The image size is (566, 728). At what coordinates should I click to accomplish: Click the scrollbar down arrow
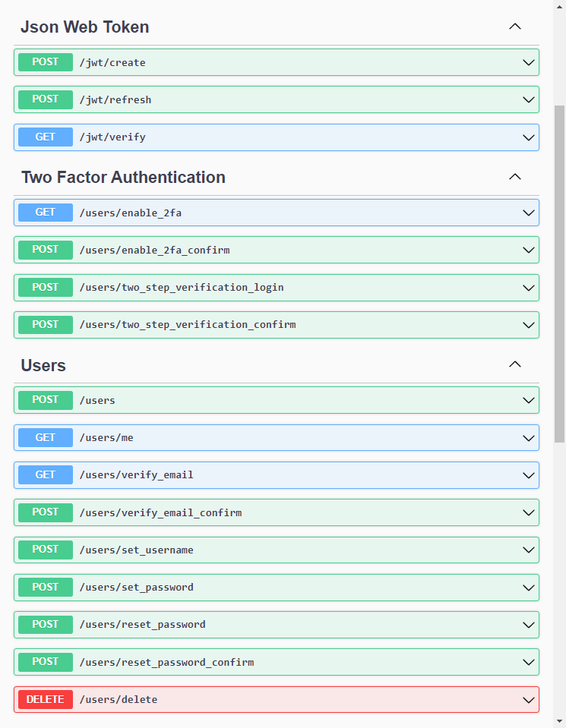tap(560, 721)
